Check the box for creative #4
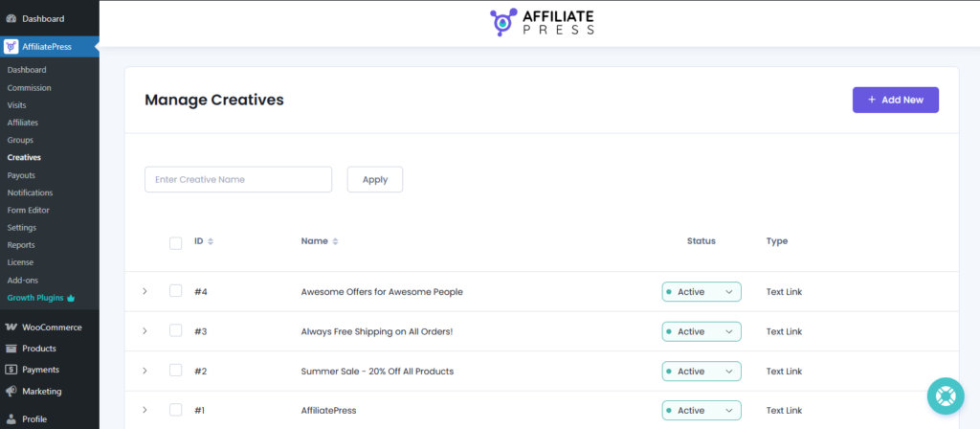 point(175,291)
